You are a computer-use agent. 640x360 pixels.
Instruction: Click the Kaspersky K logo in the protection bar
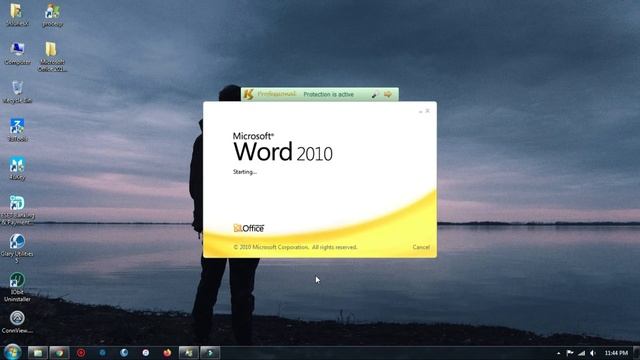(248, 94)
